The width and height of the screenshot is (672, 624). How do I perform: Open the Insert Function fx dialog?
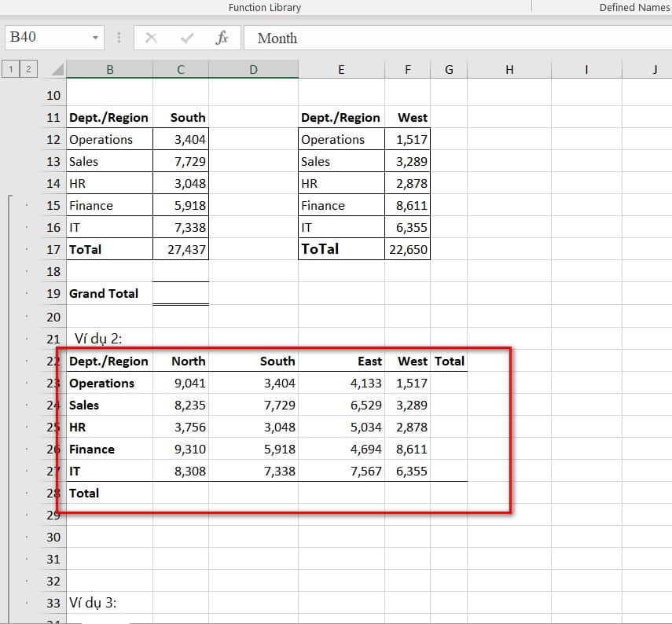tap(222, 38)
